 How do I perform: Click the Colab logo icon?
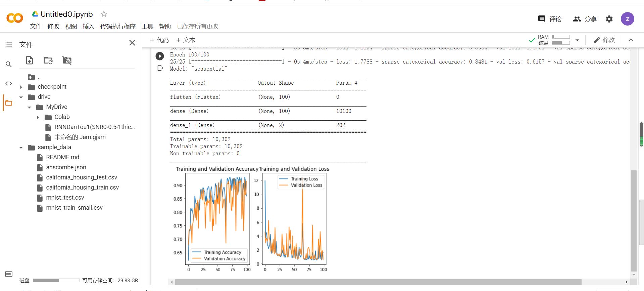15,18
